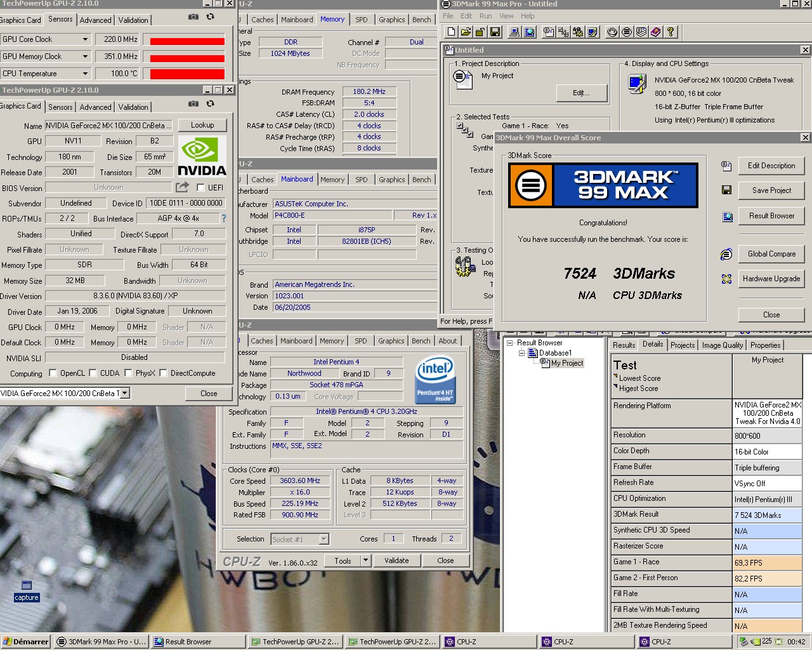The height and width of the screenshot is (650, 812).
Task: Click the Global Compare button
Action: click(771, 254)
